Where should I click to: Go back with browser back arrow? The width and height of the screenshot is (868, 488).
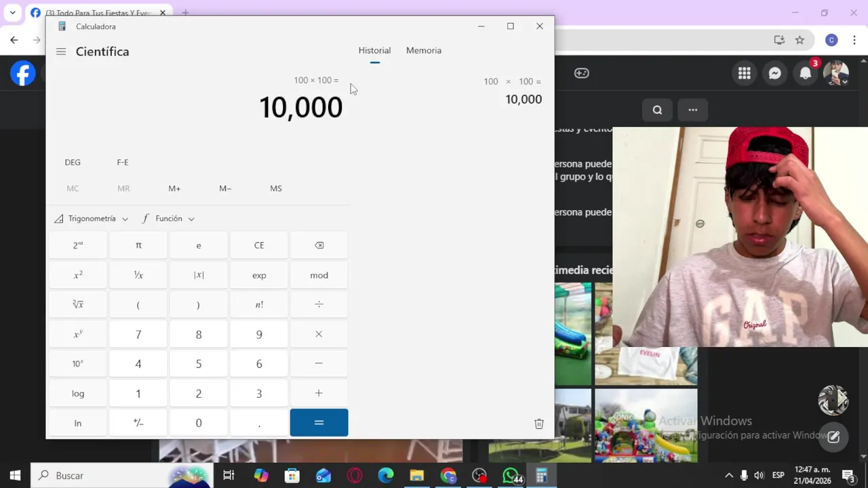pyautogui.click(x=14, y=40)
